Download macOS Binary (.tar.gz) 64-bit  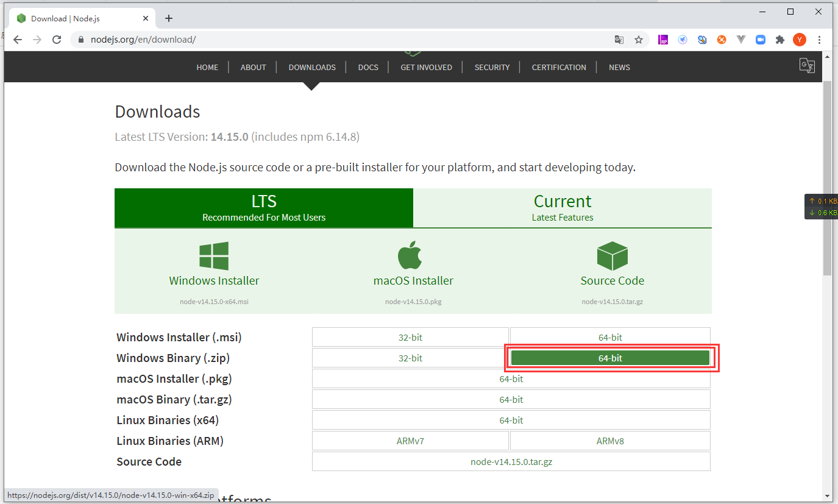click(511, 399)
